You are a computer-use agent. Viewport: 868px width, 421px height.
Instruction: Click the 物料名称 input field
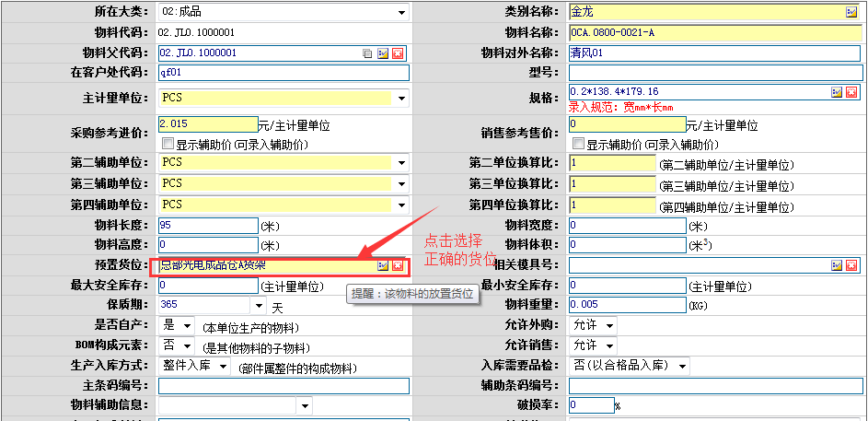click(716, 33)
